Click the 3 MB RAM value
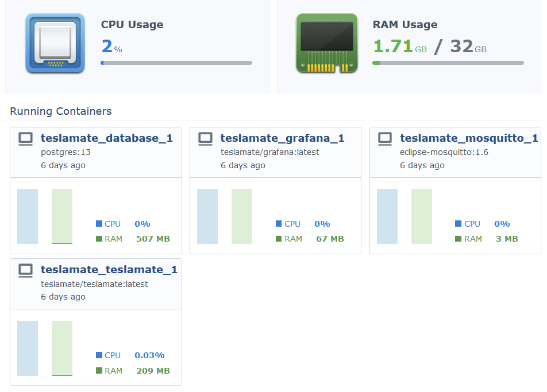Viewport: 547px width, 392px height. coord(507,239)
